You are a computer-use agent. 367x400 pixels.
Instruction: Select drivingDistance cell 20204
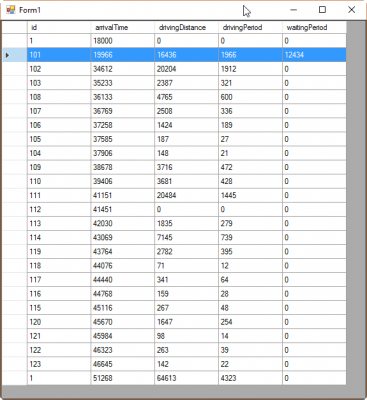click(x=187, y=69)
